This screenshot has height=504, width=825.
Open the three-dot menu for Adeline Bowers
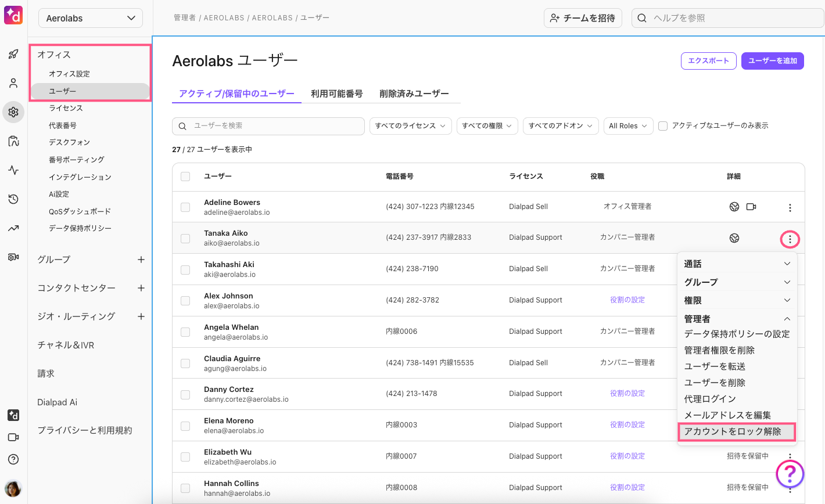790,207
